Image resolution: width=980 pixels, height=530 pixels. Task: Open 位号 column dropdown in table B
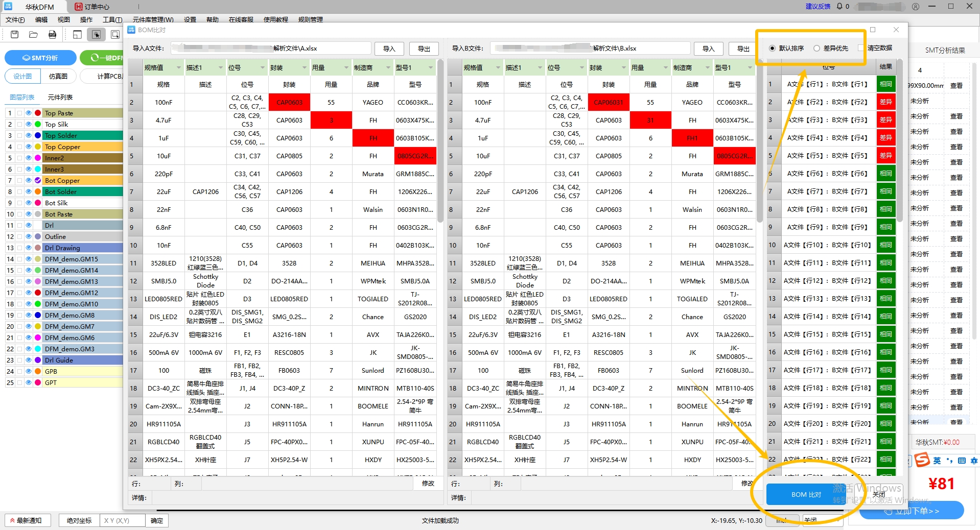click(582, 67)
